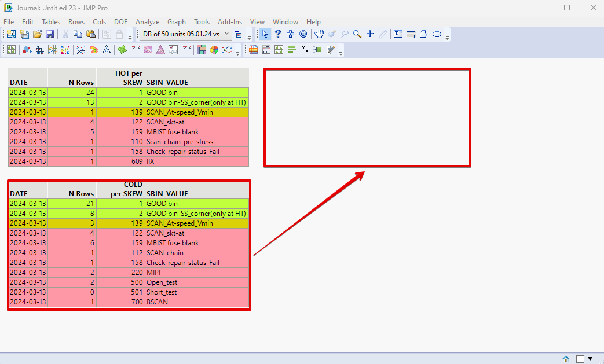Select the Grabber hand tool

pos(319,34)
